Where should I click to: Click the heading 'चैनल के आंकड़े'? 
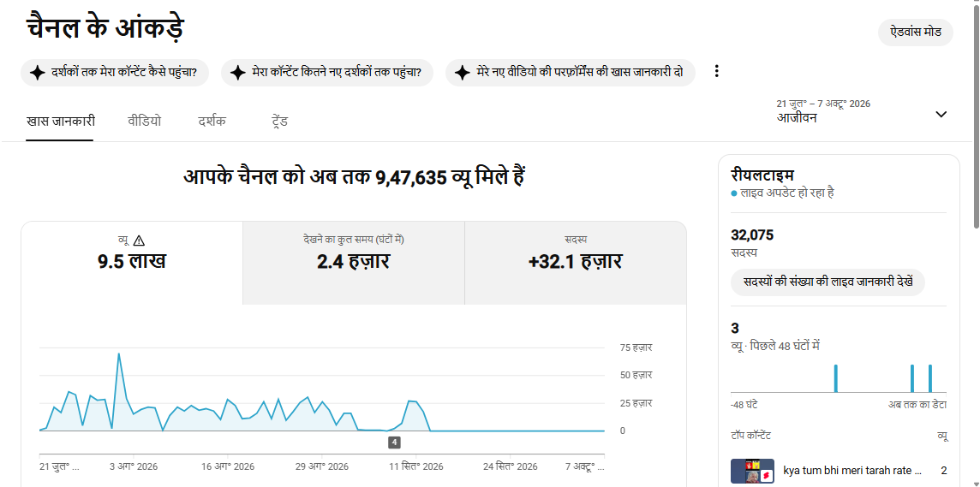coord(105,29)
